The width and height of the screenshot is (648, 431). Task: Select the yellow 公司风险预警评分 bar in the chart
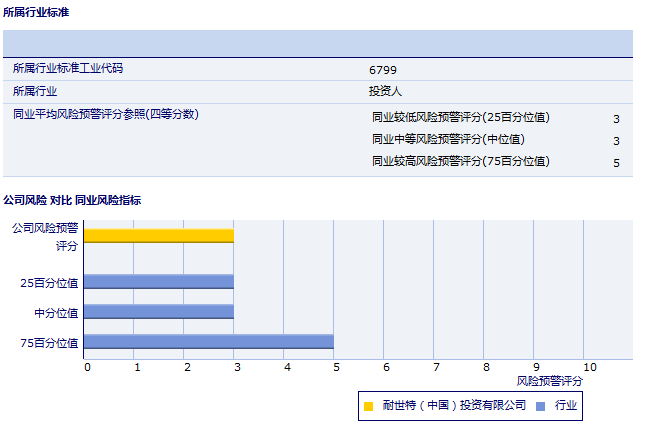pos(158,236)
